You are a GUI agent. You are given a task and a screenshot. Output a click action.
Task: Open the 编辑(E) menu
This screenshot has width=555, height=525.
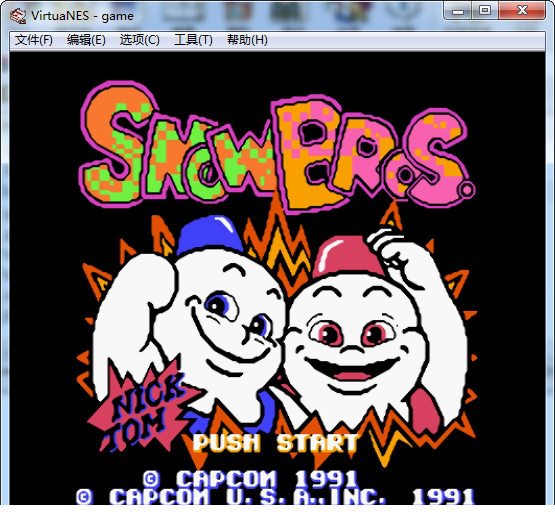tap(86, 40)
